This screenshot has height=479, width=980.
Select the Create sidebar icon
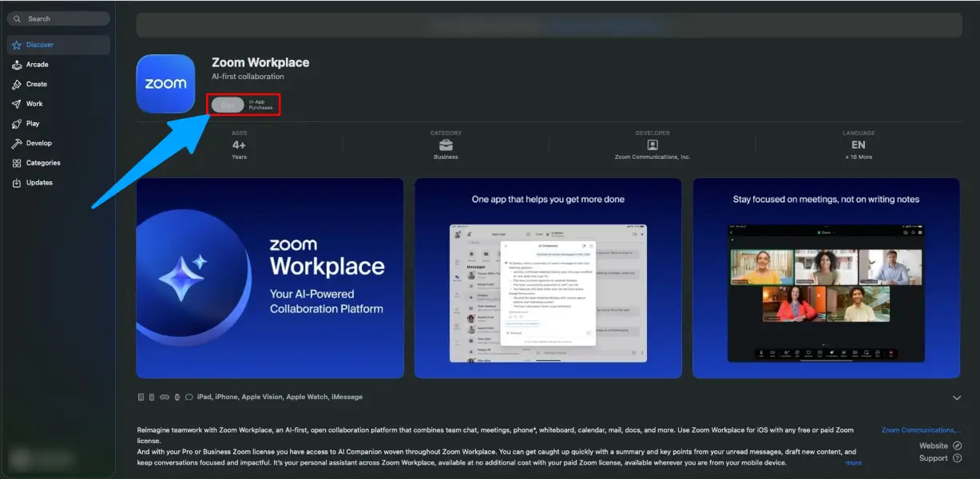(34, 84)
